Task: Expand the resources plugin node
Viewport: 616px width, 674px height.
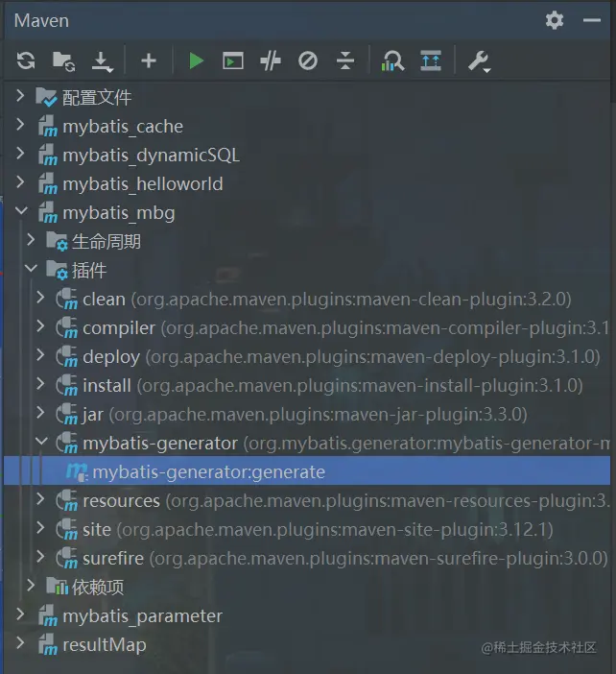Action: [x=40, y=498]
